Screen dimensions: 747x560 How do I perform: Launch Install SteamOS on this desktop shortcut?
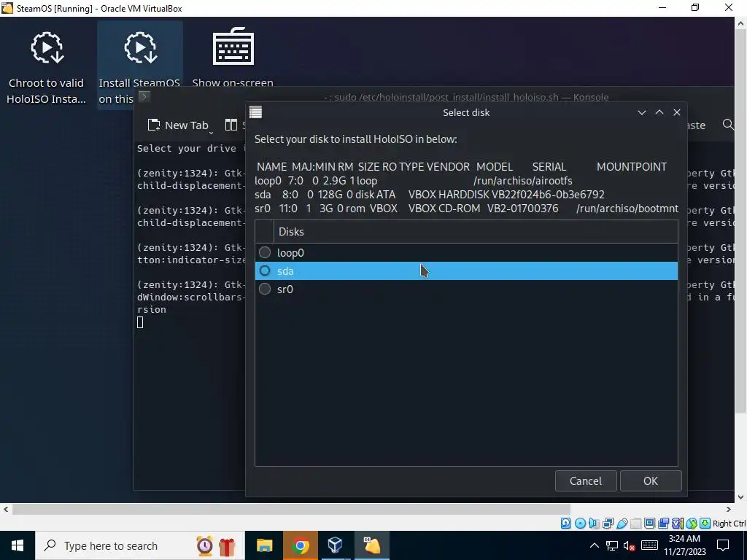[139, 66]
